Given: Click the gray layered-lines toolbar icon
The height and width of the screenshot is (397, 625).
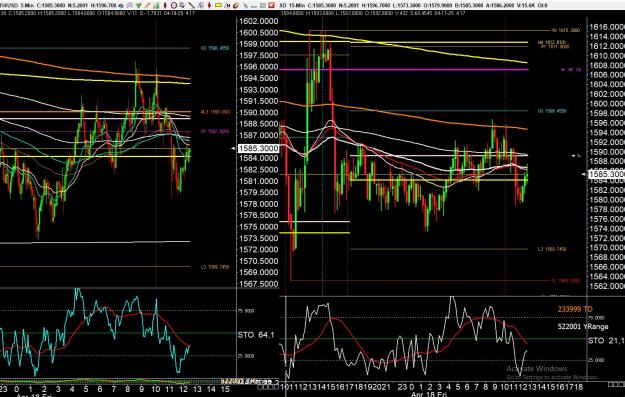Looking at the screenshot, I should (200, 5).
